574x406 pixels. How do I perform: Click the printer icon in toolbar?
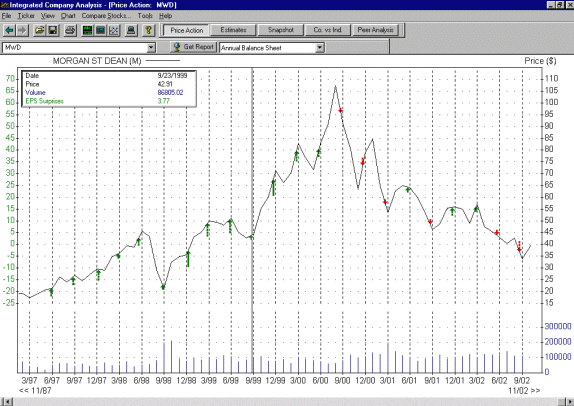(70, 30)
